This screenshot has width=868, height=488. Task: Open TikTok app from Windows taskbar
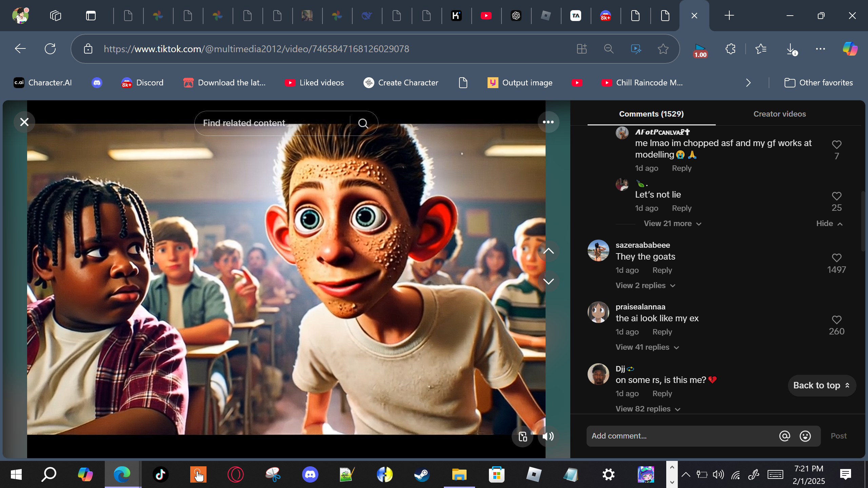point(160,474)
